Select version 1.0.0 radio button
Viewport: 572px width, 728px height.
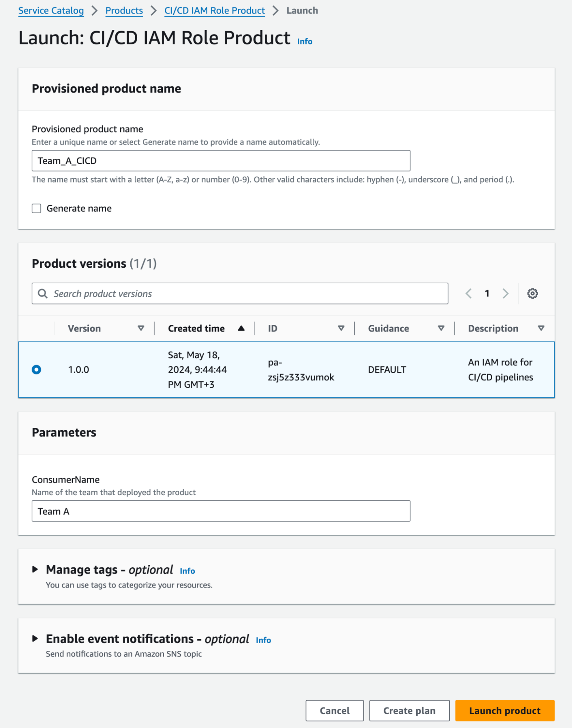tap(36, 370)
